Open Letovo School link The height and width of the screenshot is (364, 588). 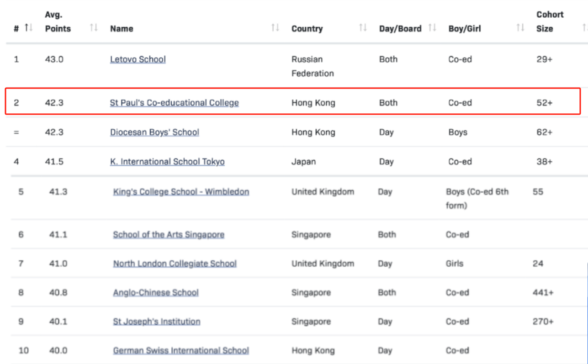pos(138,59)
